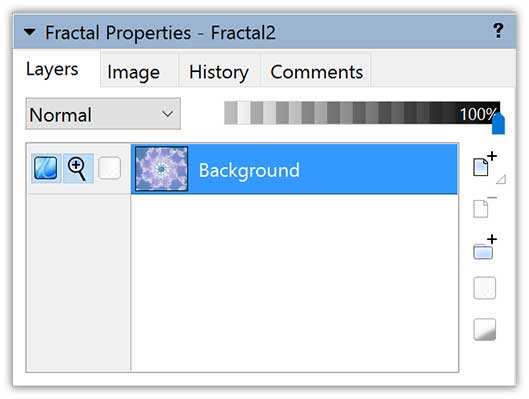Click the middle of the opacity gradient bar

362,113
